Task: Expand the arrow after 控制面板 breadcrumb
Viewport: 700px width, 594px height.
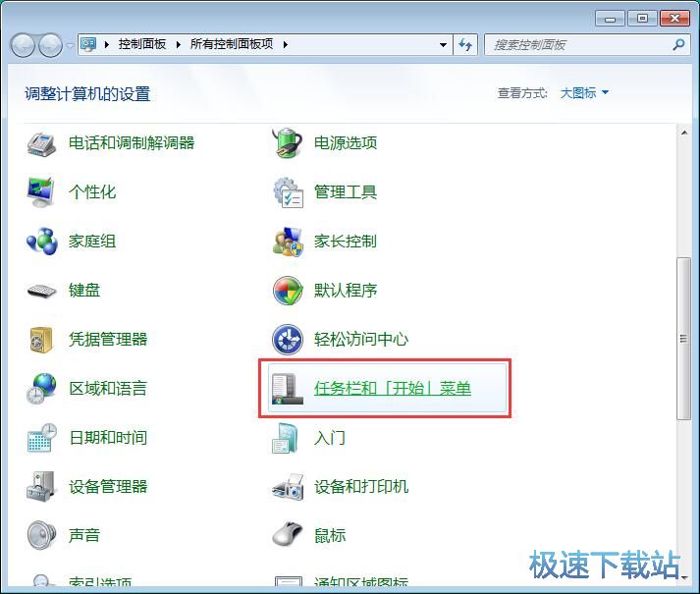Action: point(179,44)
